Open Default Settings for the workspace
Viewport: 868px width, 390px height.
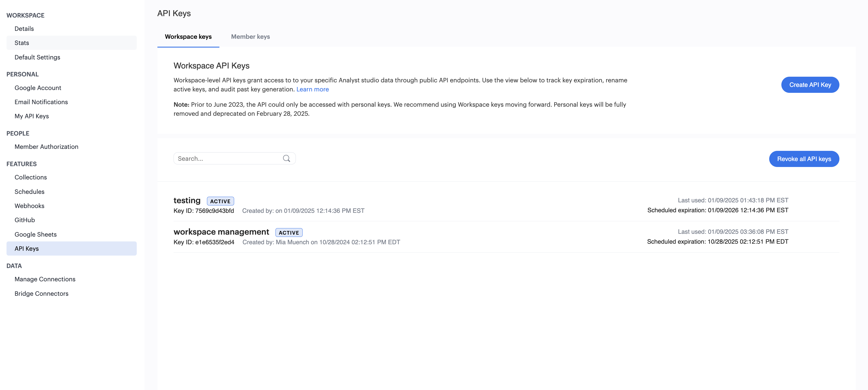tap(37, 57)
